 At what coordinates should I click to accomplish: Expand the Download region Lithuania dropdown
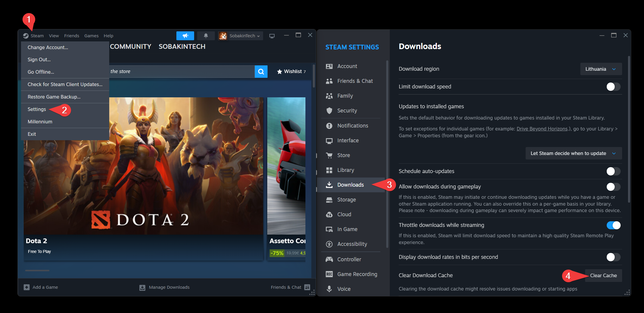coord(600,69)
